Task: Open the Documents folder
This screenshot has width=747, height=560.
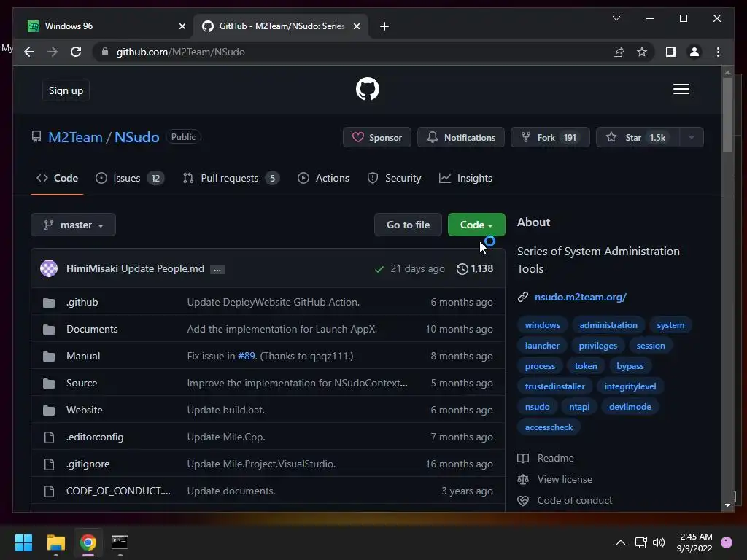Action: (x=92, y=329)
